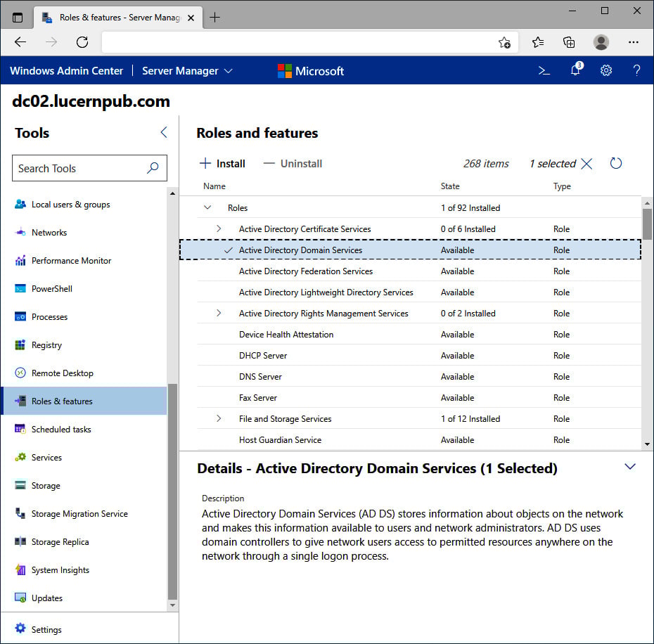Viewport: 654px width, 644px height.
Task: Open tab actions menu icon
Action: [x=18, y=18]
